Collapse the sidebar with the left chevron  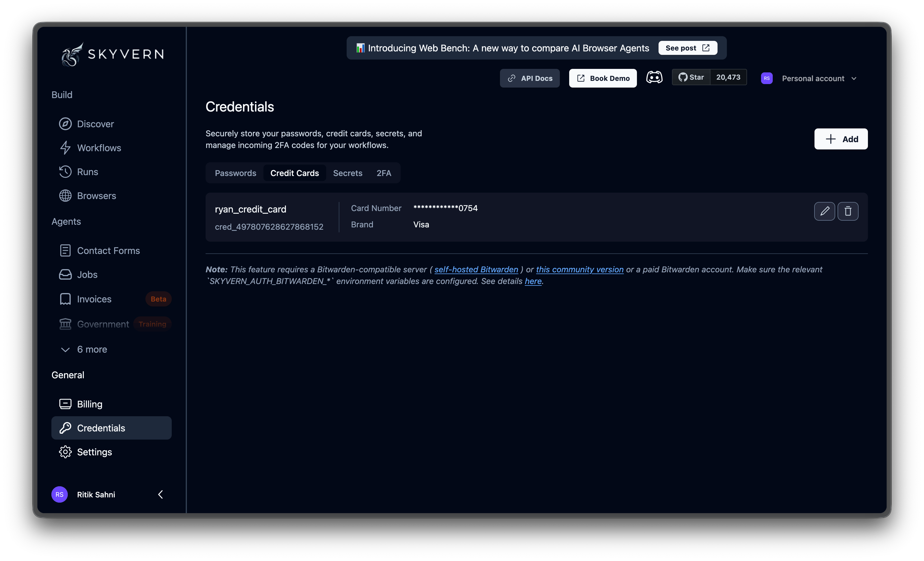161,494
